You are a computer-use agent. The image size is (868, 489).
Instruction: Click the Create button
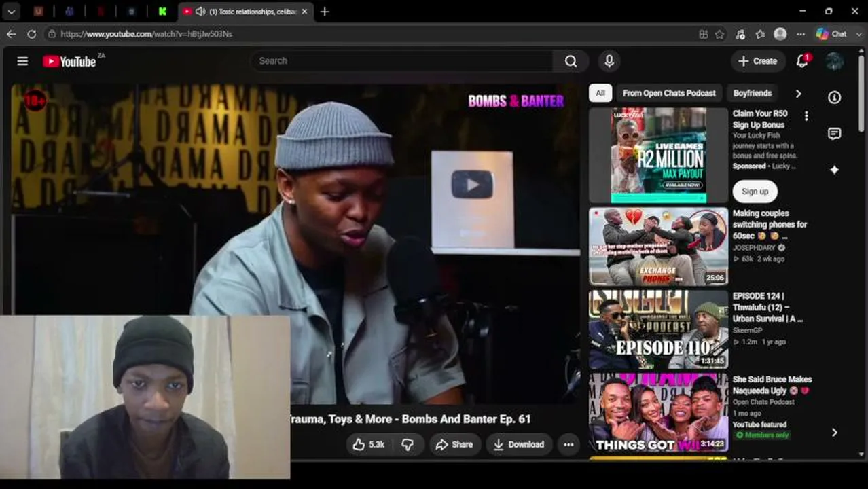pyautogui.click(x=757, y=61)
